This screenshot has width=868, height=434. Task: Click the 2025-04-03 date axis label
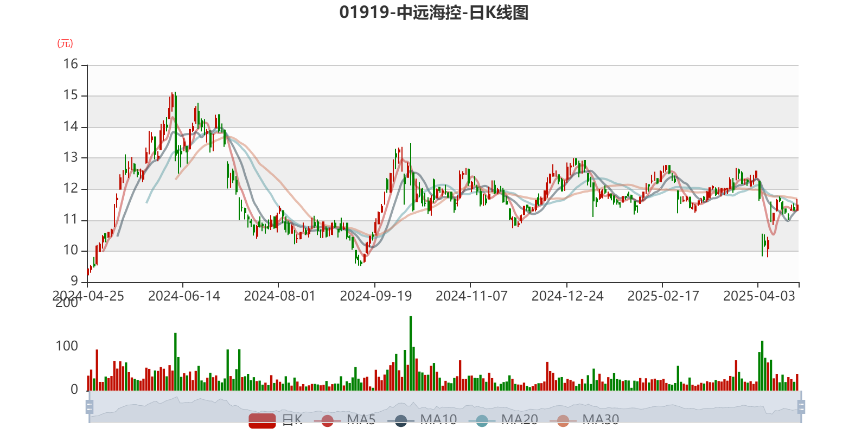759,296
